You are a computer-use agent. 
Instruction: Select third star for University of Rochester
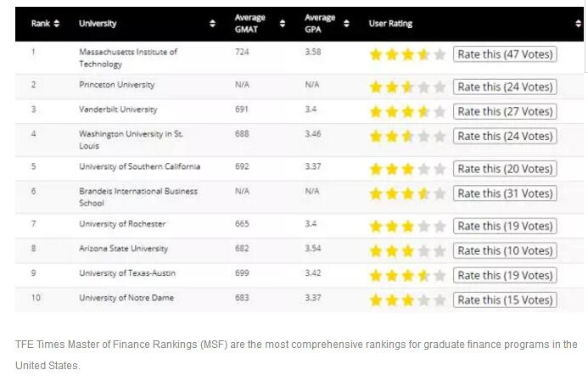click(407, 227)
